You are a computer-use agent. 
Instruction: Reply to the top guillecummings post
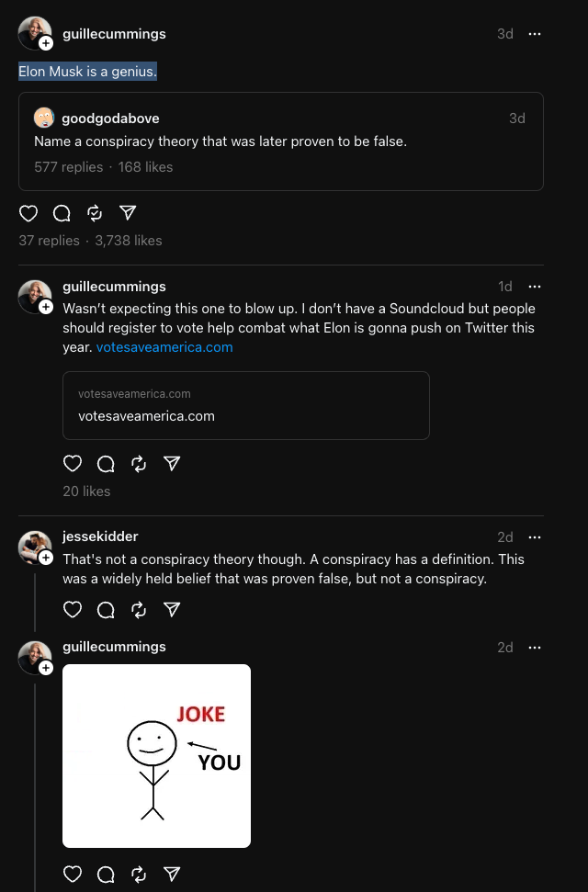(62, 213)
